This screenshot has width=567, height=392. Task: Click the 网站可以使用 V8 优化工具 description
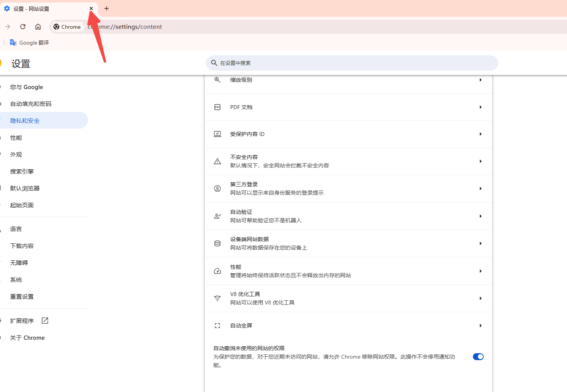click(x=262, y=303)
